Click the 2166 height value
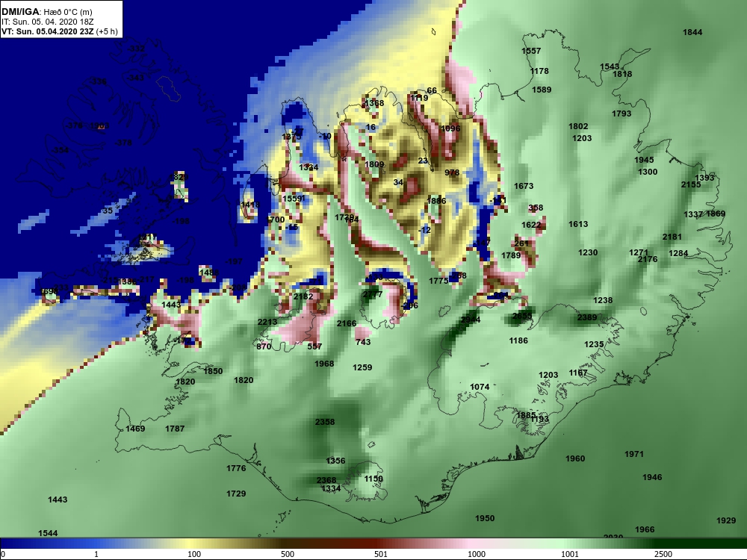Viewport: 747px width, 560px height. point(347,323)
